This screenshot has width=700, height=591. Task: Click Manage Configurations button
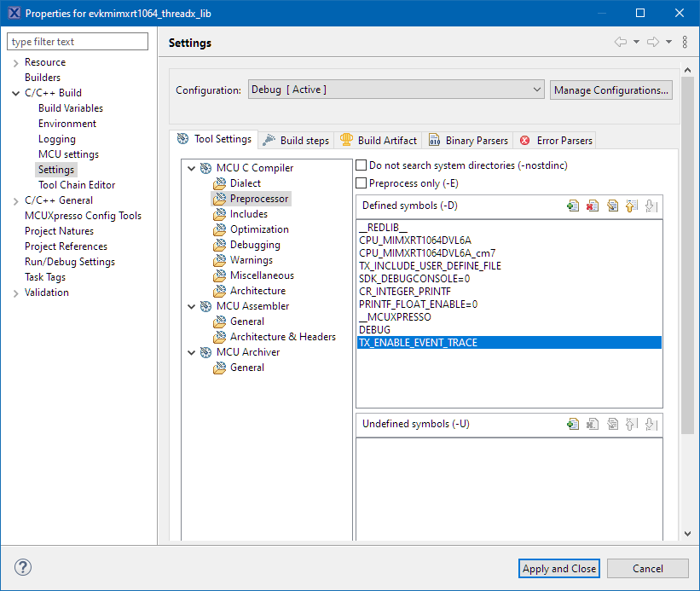[x=610, y=90]
